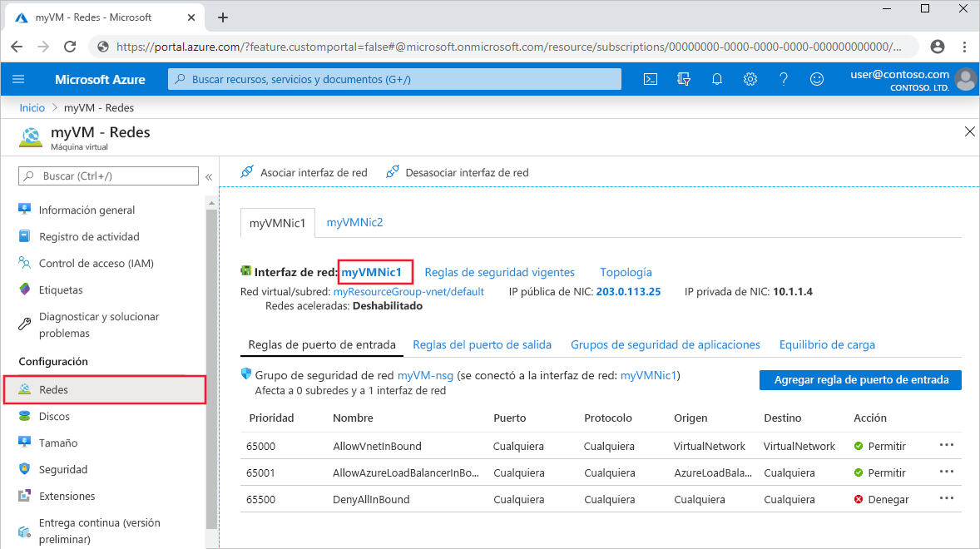The image size is (980, 549).
Task: Open the Azure portal hamburger menu
Action: click(19, 79)
